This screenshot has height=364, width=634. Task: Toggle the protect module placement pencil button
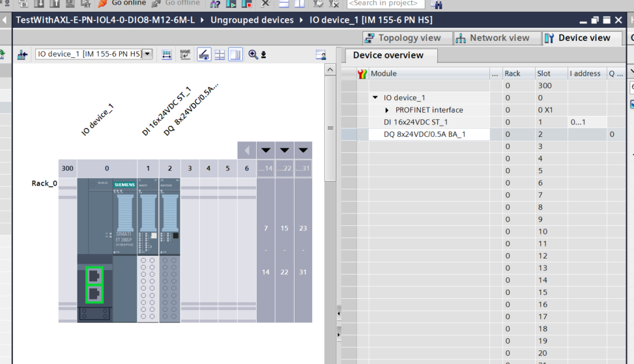[204, 55]
